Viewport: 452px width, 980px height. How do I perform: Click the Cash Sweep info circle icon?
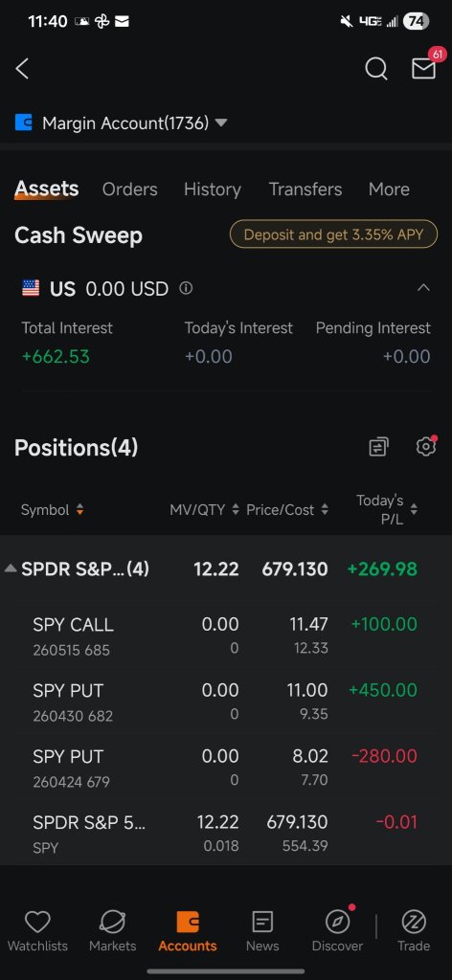point(186,288)
